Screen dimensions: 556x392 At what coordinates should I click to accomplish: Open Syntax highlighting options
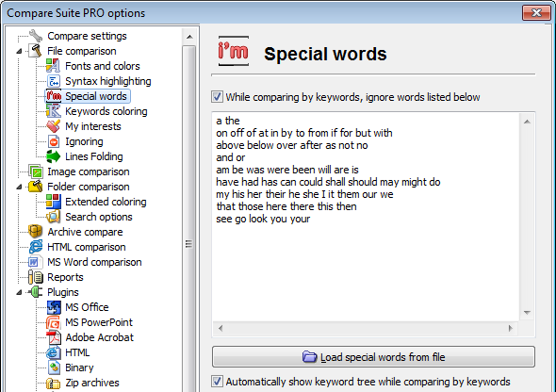point(108,81)
